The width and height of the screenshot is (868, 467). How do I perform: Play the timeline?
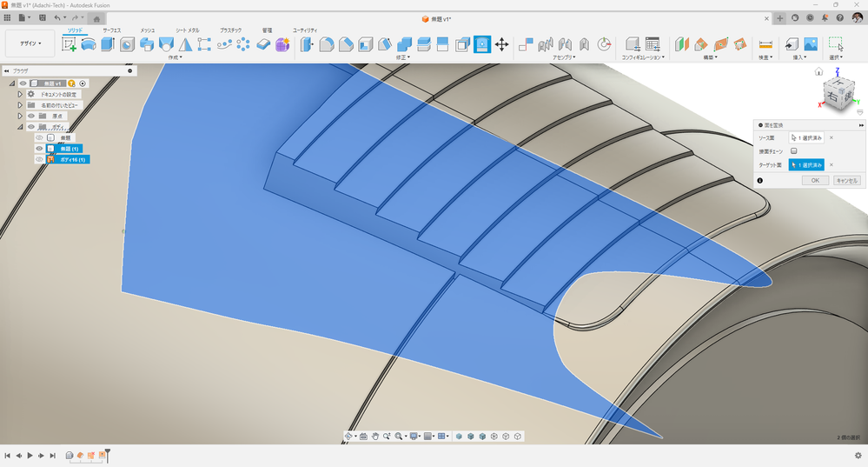point(30,456)
